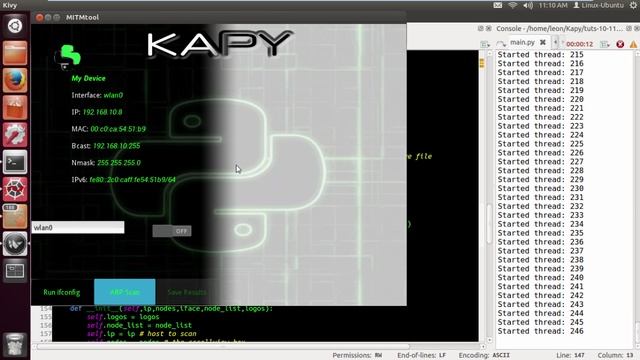Click the yellow warning triangle icon
The width and height of the screenshot is (640, 360).
tap(633, 44)
